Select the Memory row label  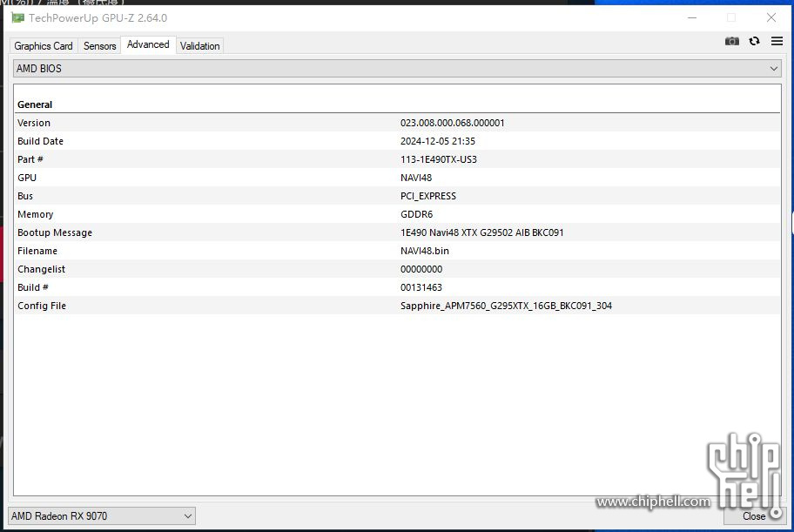36,214
